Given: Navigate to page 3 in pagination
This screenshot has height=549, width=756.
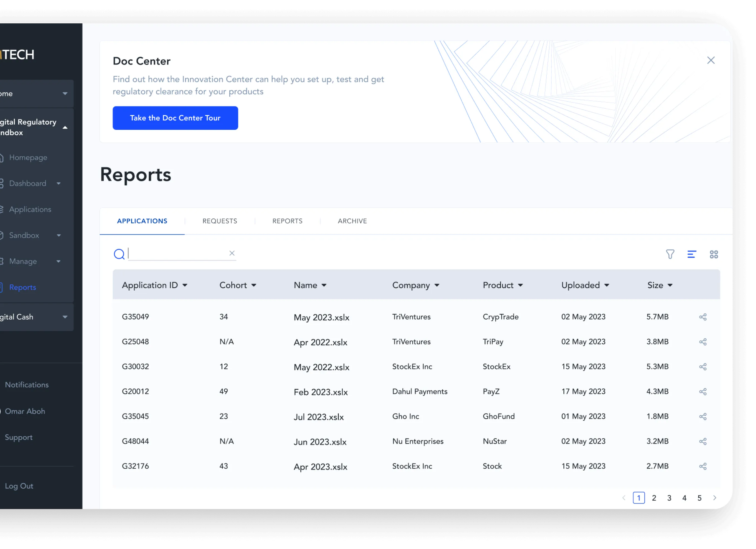Looking at the screenshot, I should click(x=669, y=497).
